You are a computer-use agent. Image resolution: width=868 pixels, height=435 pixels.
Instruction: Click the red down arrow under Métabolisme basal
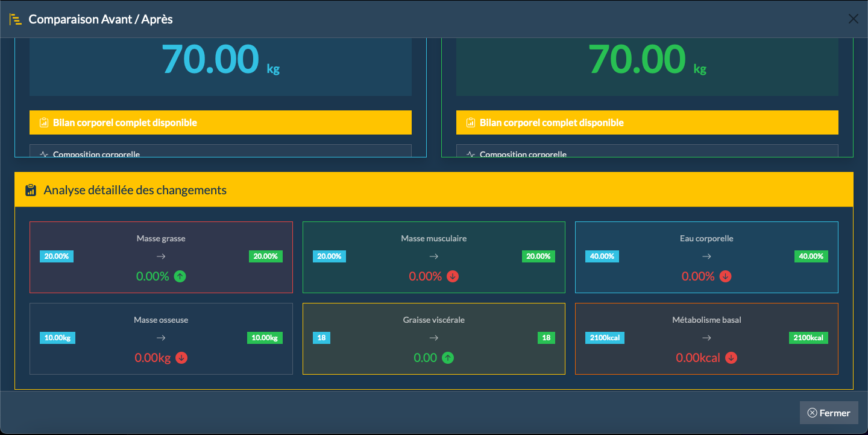coord(731,358)
